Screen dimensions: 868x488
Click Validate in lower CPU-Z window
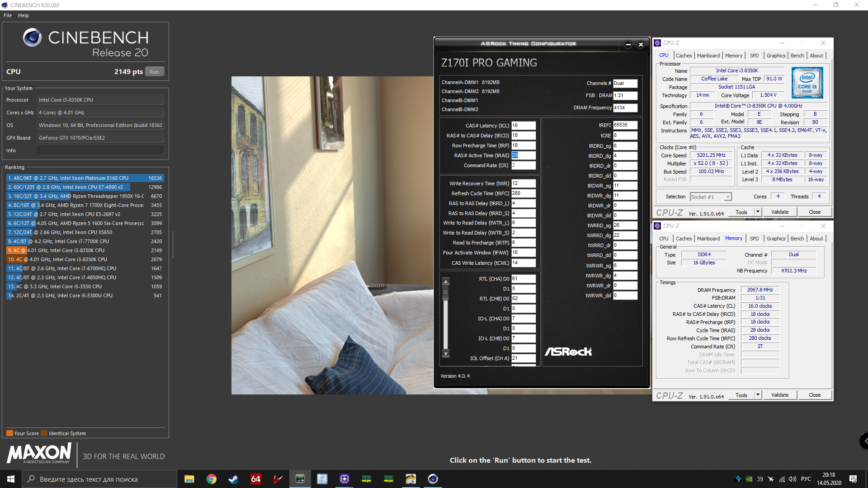coord(779,395)
